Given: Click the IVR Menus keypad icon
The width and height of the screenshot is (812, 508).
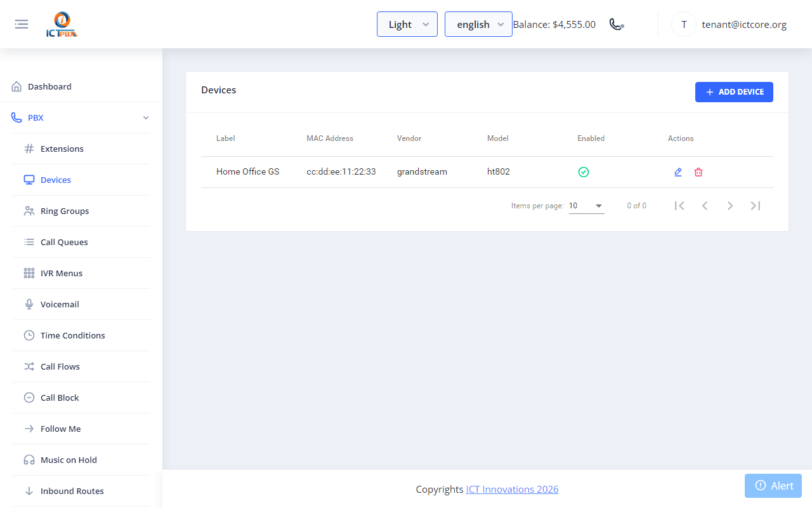Looking at the screenshot, I should [x=29, y=273].
